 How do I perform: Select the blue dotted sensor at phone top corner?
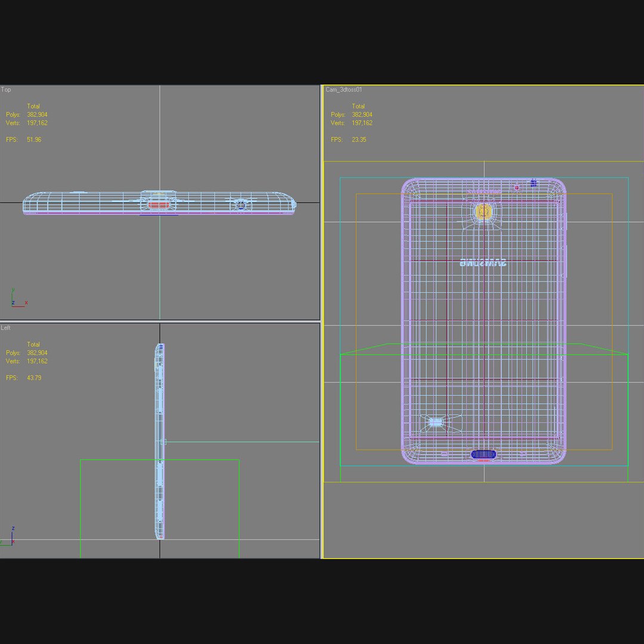point(534,183)
